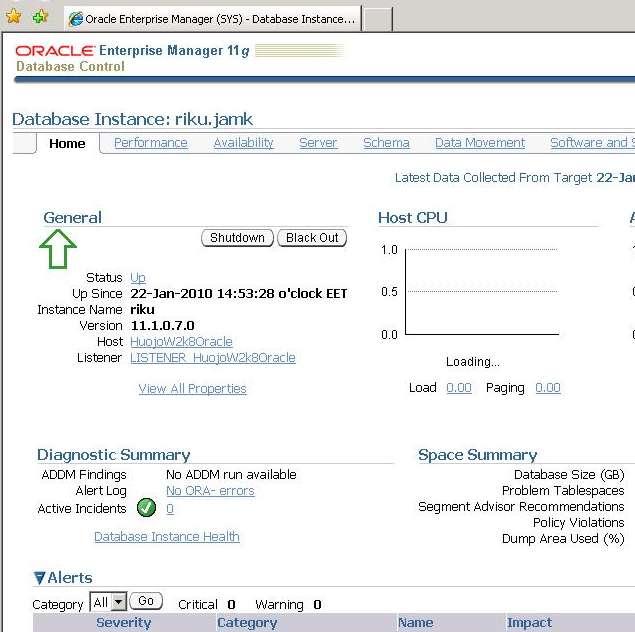
Task: Click the Go button next to Category
Action: point(146,601)
